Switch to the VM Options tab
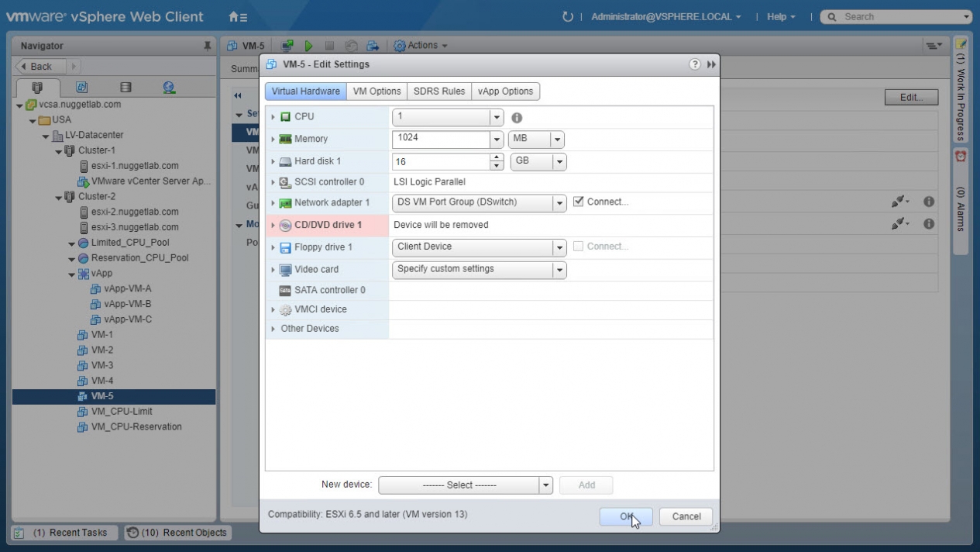980x552 pixels. coord(377,91)
